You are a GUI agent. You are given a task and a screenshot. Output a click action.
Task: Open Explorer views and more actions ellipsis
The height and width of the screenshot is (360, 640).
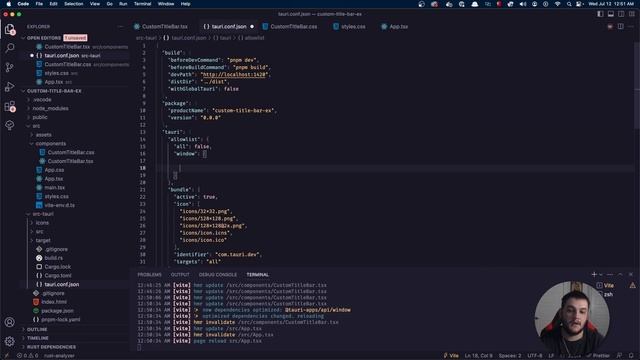tap(120, 27)
